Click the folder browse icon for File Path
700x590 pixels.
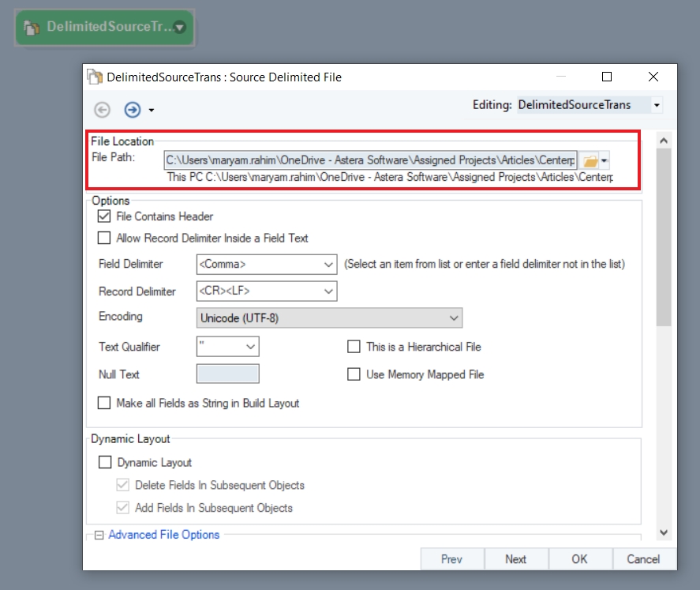590,161
